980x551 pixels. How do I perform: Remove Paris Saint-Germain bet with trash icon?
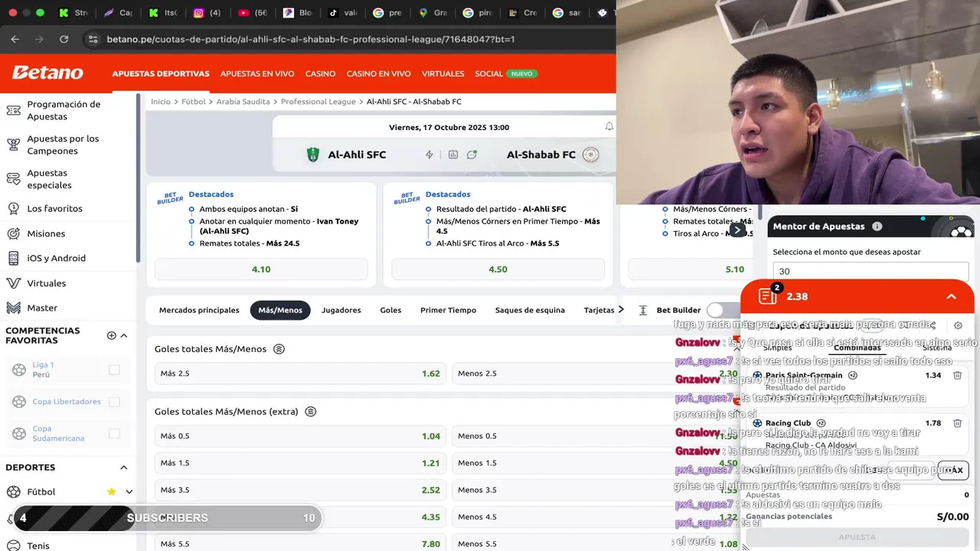(x=957, y=376)
